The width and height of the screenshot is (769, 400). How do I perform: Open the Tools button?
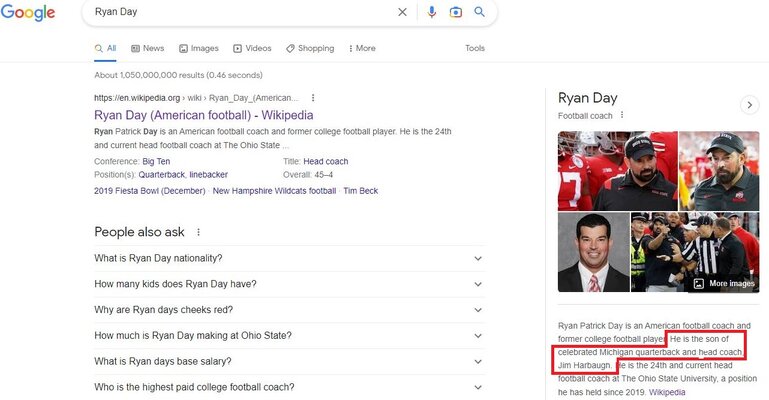tap(475, 48)
